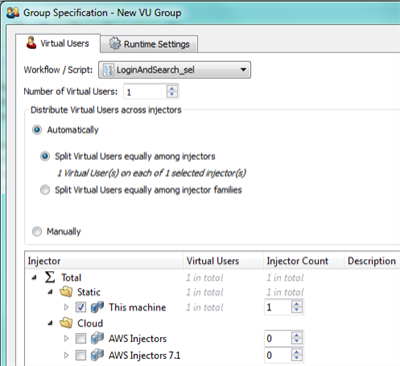Click '1 in total' in This machine row

coord(205,307)
